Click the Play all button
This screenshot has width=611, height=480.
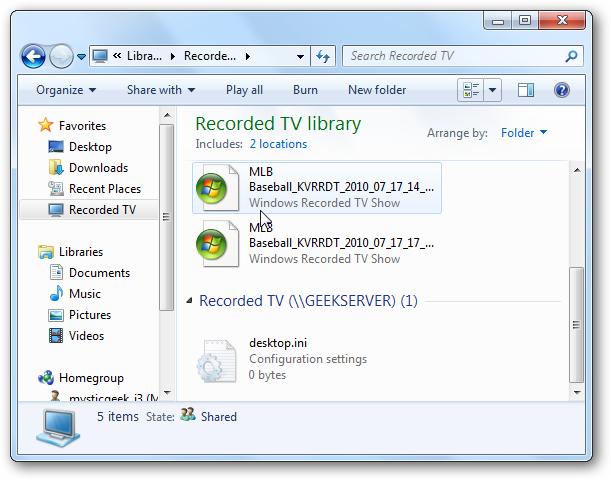click(x=244, y=90)
